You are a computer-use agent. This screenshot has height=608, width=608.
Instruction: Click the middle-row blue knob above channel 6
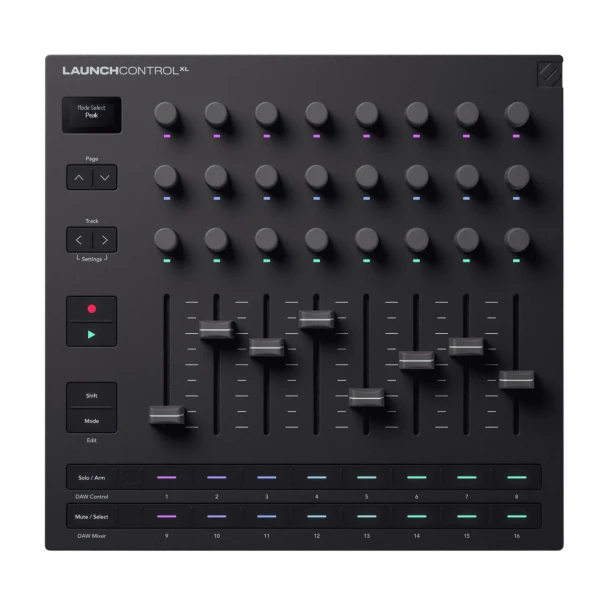point(416,177)
